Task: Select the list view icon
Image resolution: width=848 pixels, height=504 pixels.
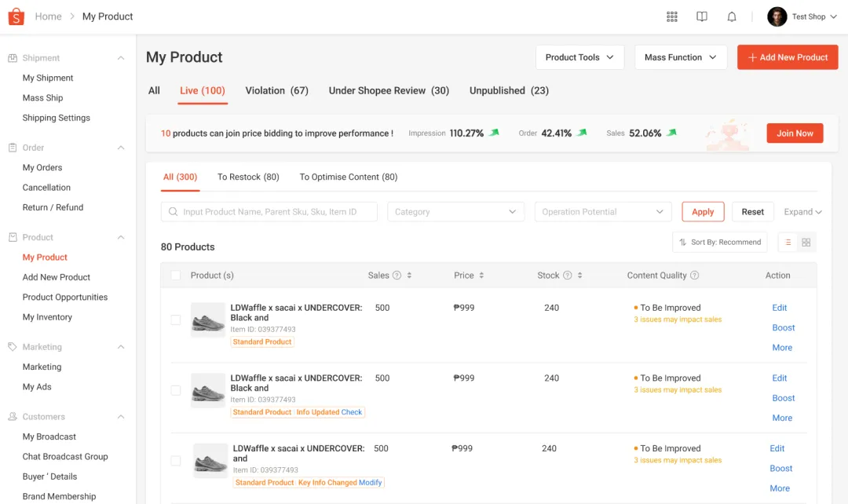Action: tap(787, 242)
